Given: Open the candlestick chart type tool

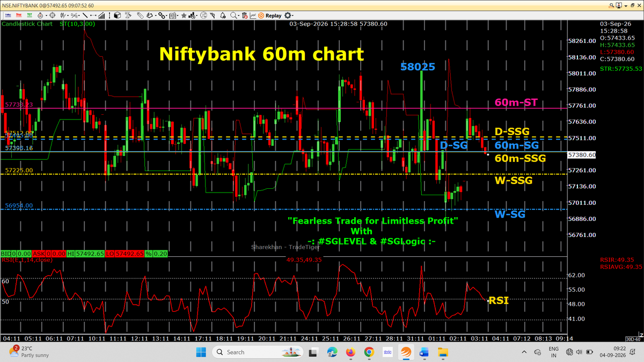Looking at the screenshot, I should coord(63,16).
